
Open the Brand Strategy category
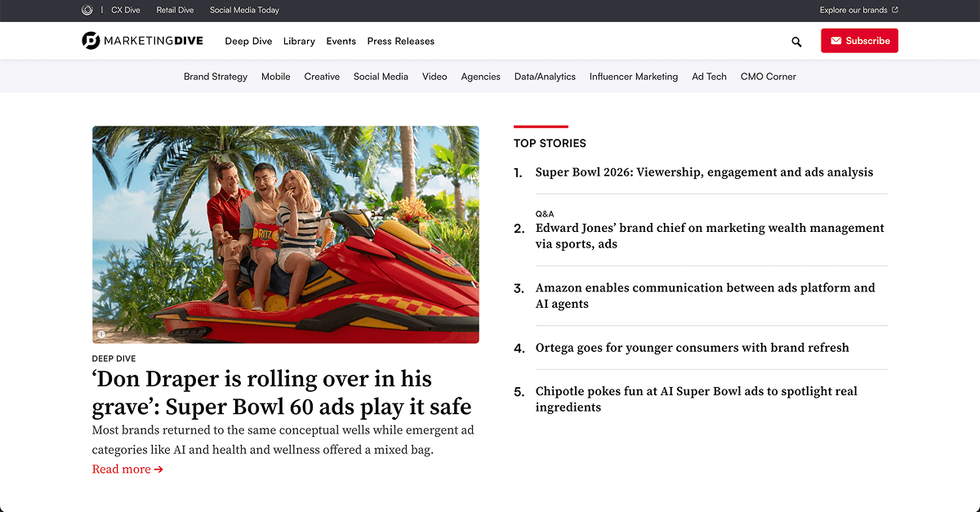tap(215, 76)
